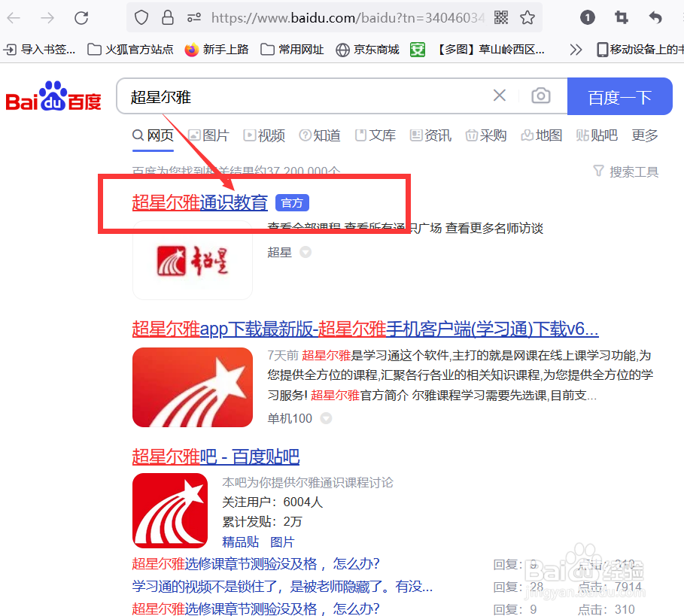Open the 火狐官方站点 bookmark folder

click(130, 50)
